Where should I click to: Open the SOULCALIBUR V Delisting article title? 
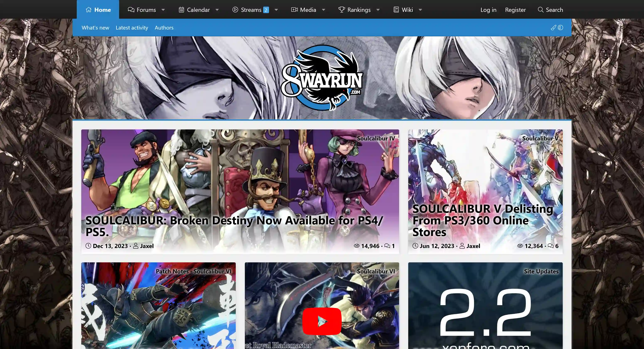coord(482,220)
